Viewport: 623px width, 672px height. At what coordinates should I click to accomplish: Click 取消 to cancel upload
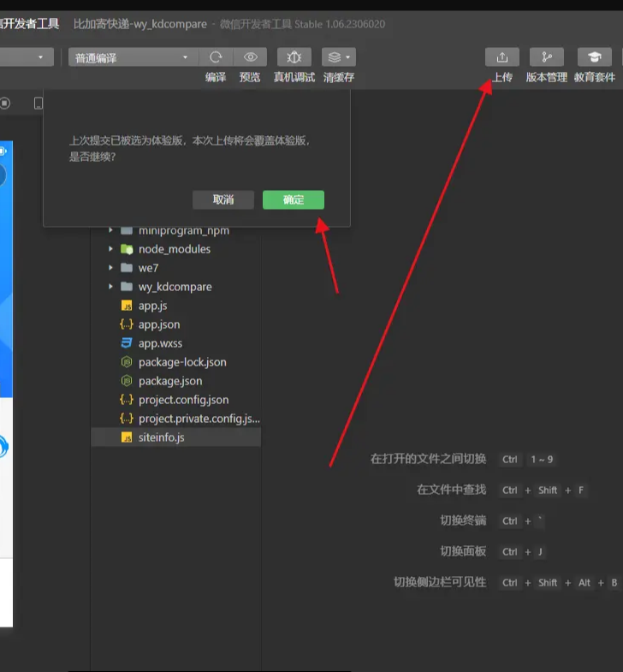[223, 199]
